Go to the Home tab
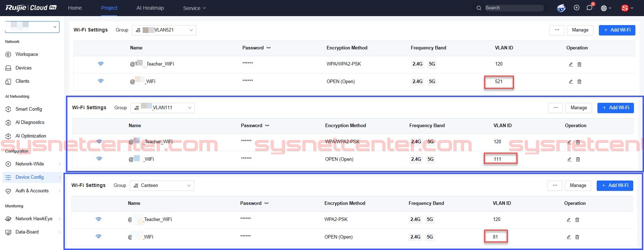644x250 pixels. (x=75, y=8)
